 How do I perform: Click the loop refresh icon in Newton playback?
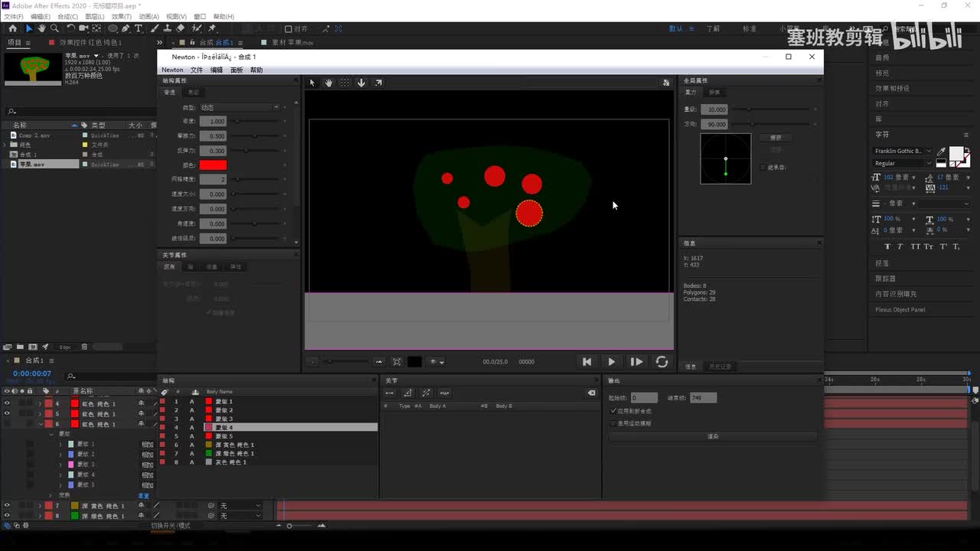pos(662,362)
